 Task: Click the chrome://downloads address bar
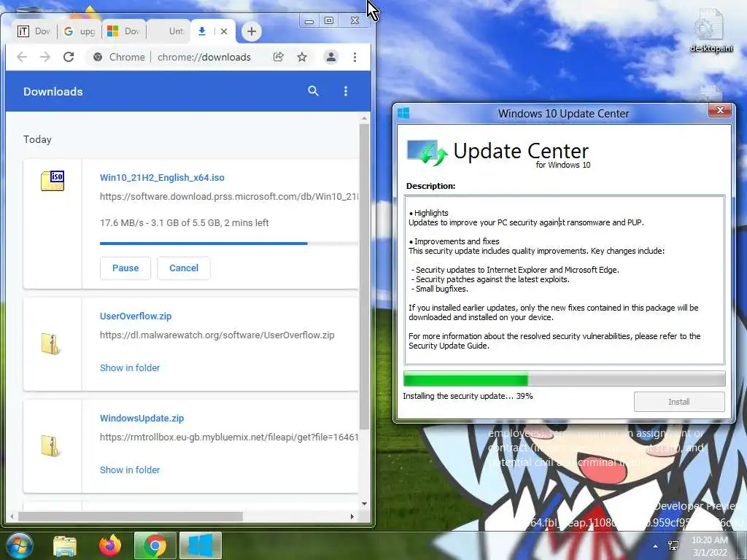point(204,57)
